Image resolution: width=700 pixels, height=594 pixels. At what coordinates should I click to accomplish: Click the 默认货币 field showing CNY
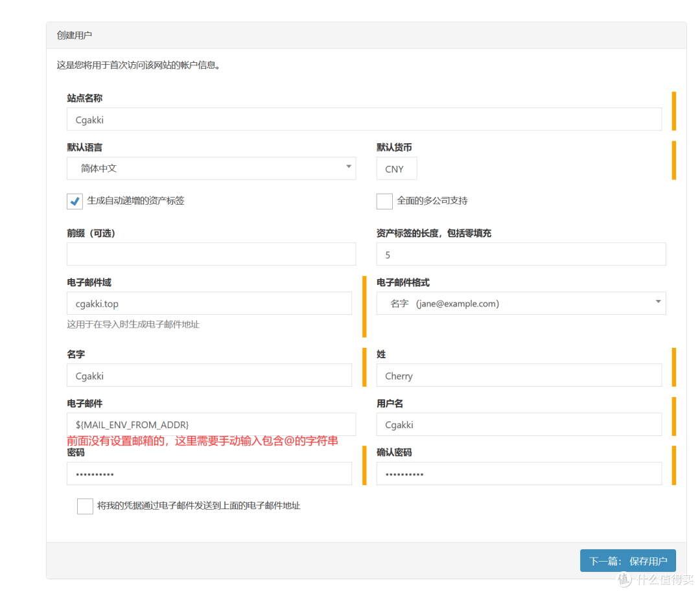point(397,168)
